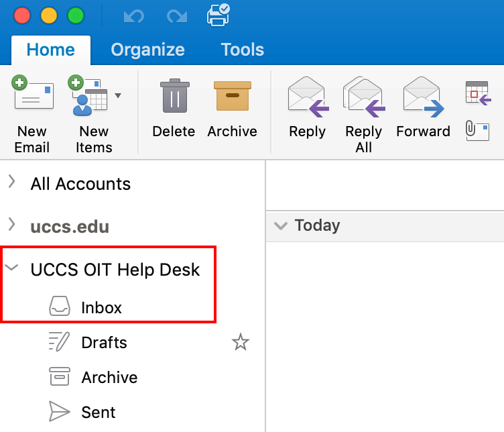Click the Undo arrow icon

click(x=134, y=15)
